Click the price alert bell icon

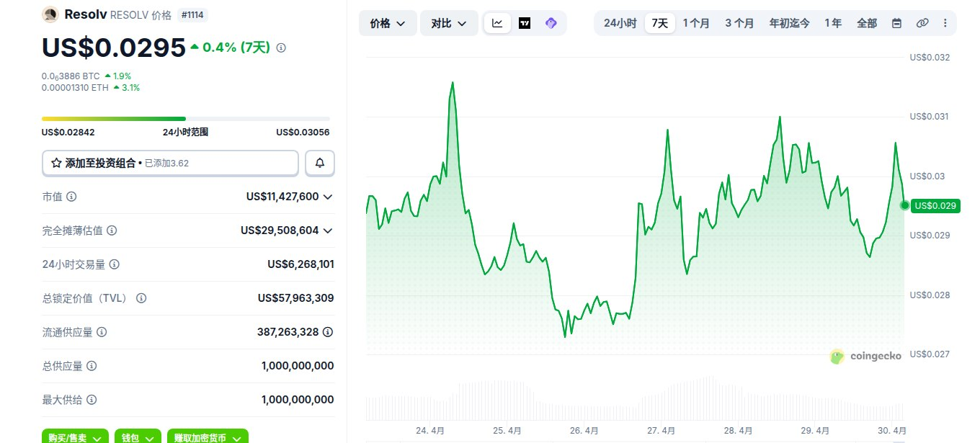[x=320, y=164]
